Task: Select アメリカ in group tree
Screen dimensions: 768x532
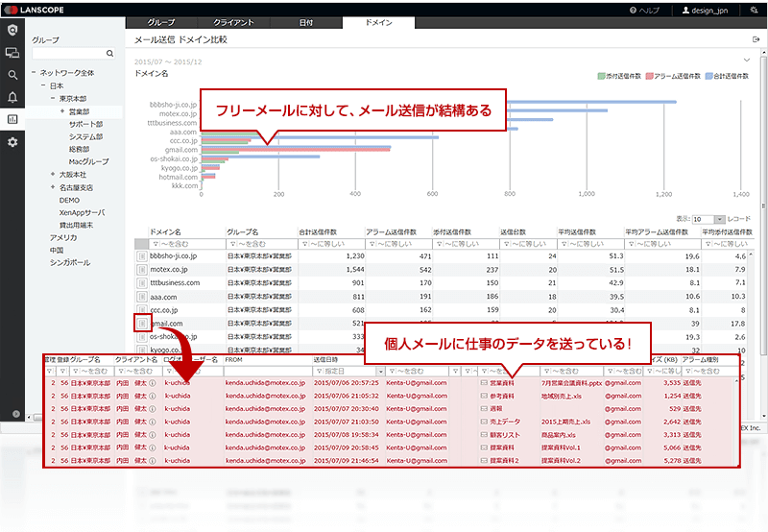Action: (63, 237)
